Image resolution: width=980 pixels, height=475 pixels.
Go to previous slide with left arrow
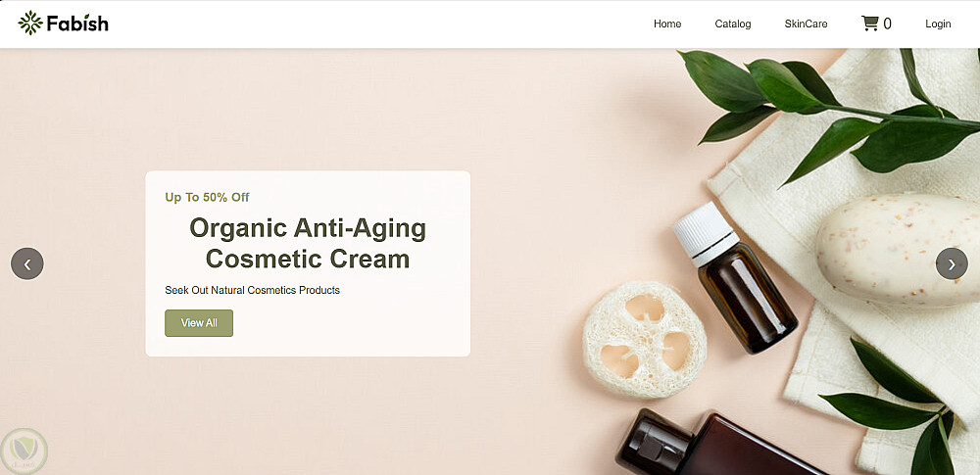click(27, 263)
